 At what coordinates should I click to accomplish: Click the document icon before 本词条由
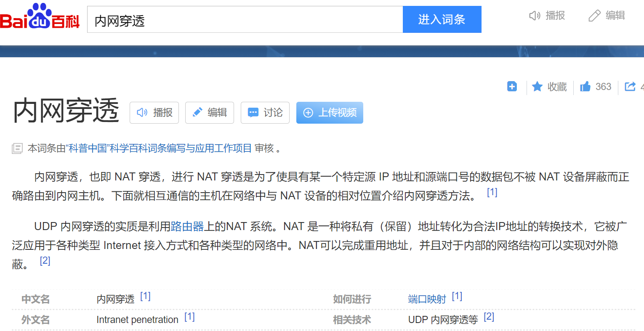click(x=17, y=148)
